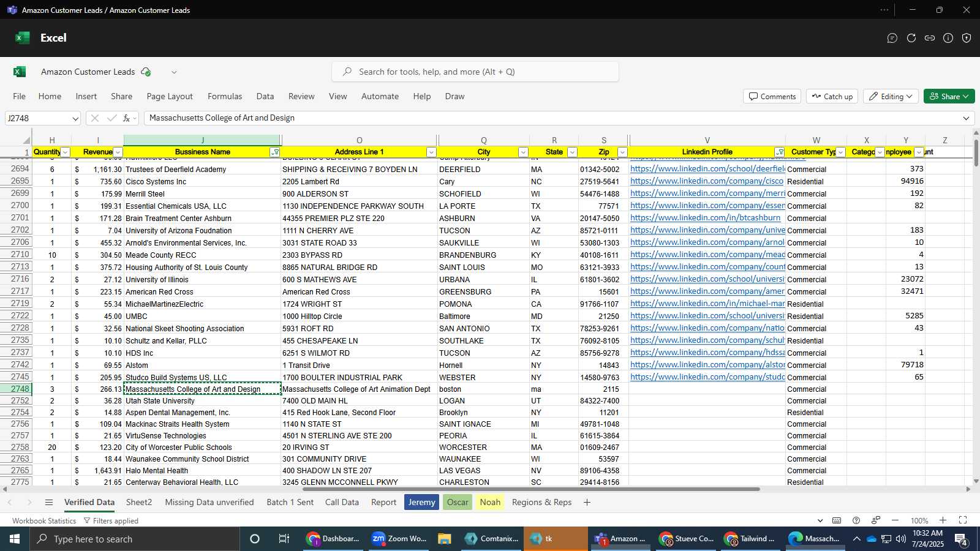Zoom out with the minus icon
Image resolution: width=980 pixels, height=551 pixels.
point(895,520)
